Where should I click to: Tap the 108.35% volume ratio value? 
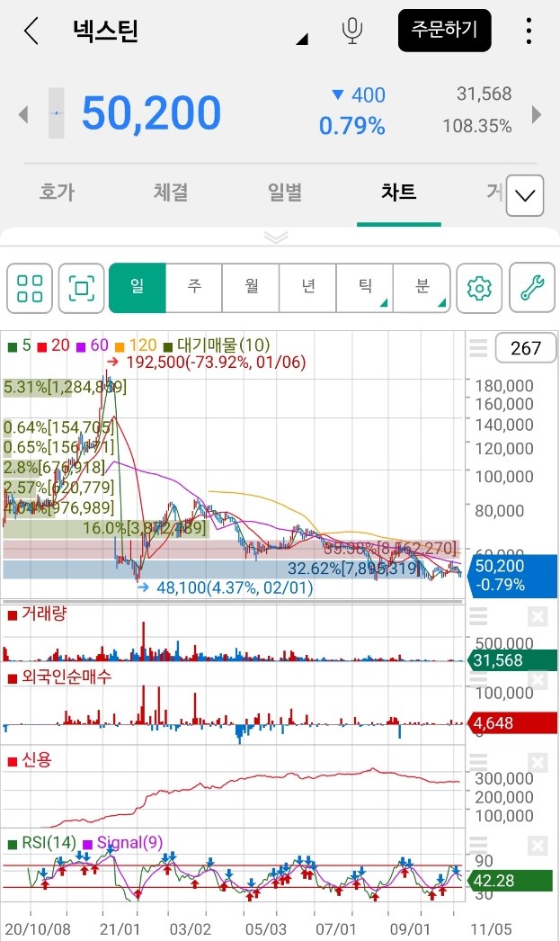477,127
